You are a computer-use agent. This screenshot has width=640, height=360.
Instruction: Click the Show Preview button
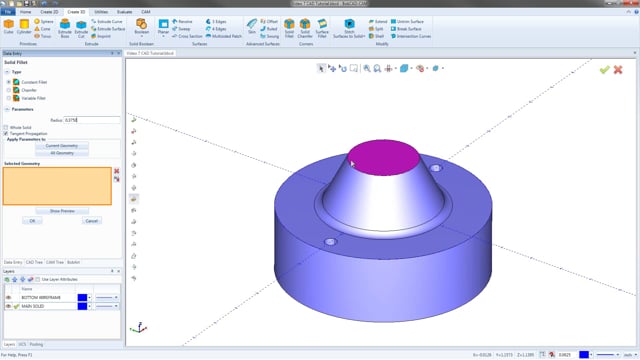pos(62,211)
